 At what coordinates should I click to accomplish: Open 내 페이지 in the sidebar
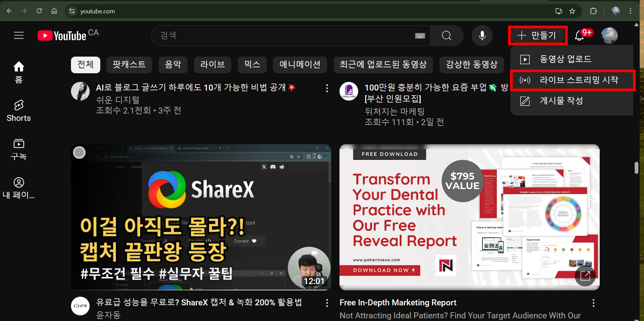(19, 188)
